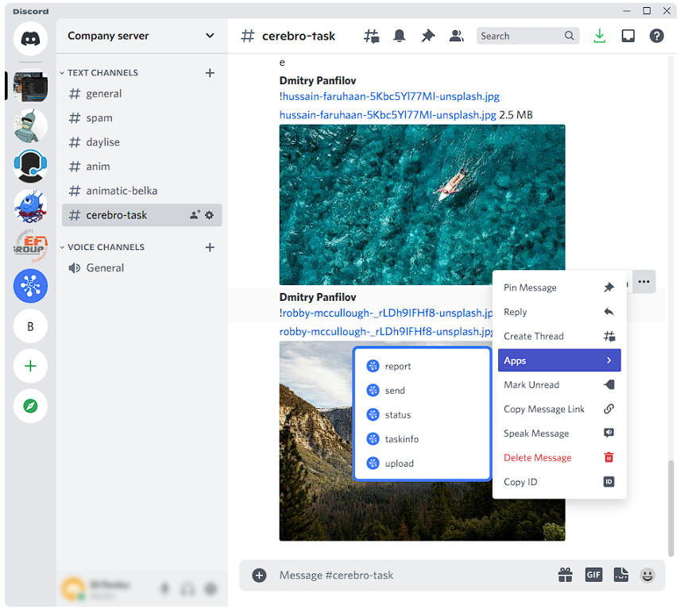Open the gift Nitro icon
Viewport: 684px width, 616px height.
pyautogui.click(x=566, y=576)
